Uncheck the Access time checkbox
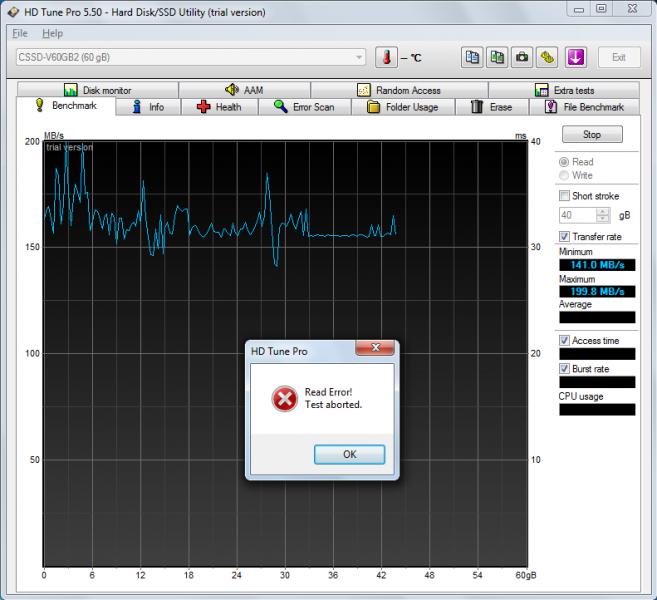Screen dimensions: 657x600 tap(565, 340)
